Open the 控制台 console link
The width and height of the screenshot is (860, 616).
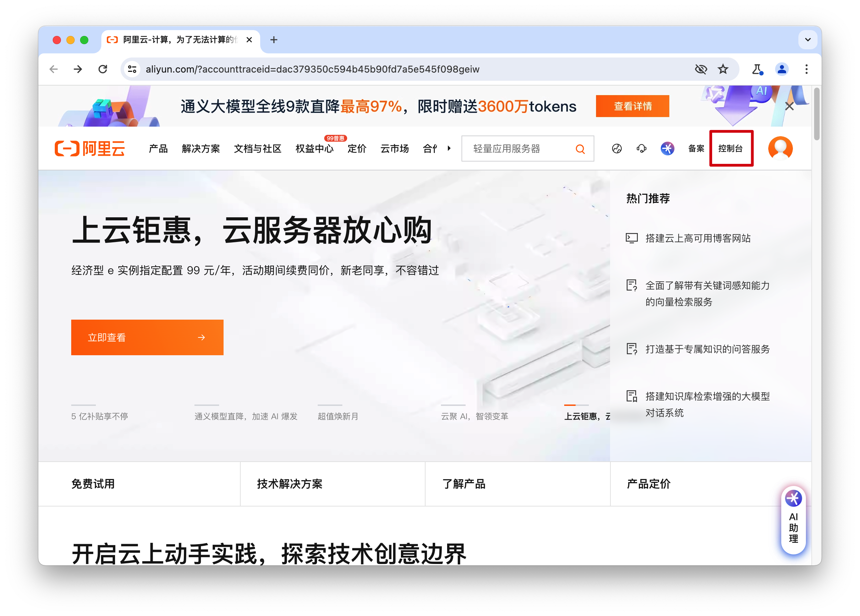[x=730, y=149]
